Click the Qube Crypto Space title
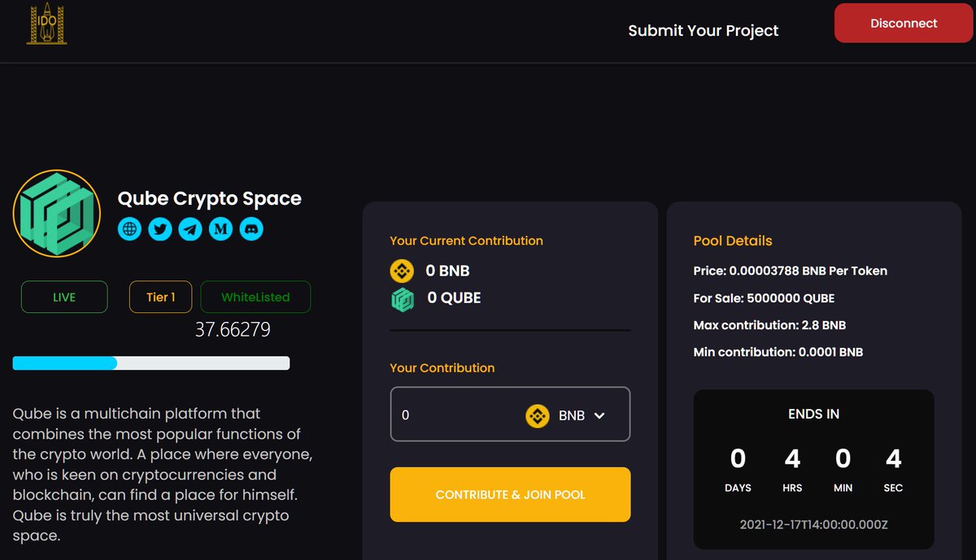The image size is (976, 560). pyautogui.click(x=210, y=198)
